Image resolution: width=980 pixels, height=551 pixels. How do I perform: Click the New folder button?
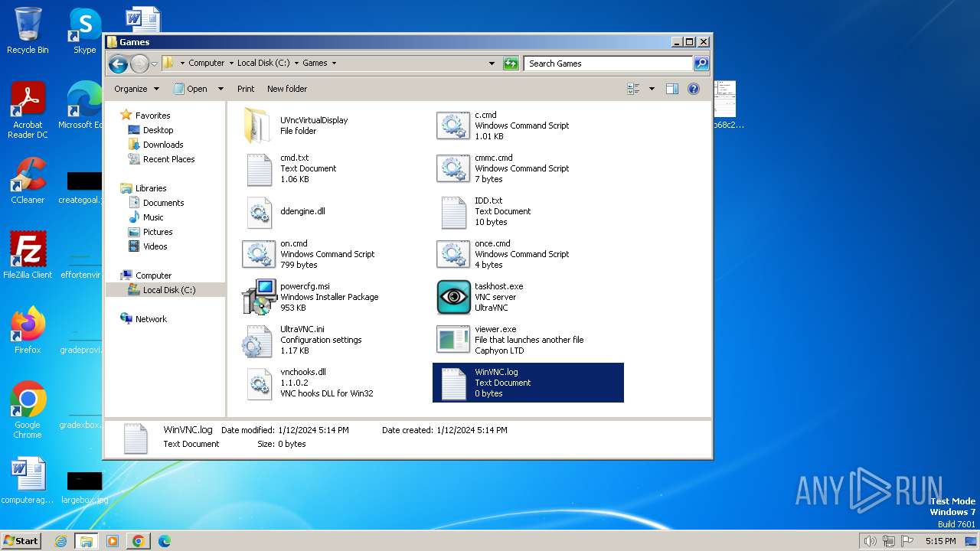[x=287, y=89]
